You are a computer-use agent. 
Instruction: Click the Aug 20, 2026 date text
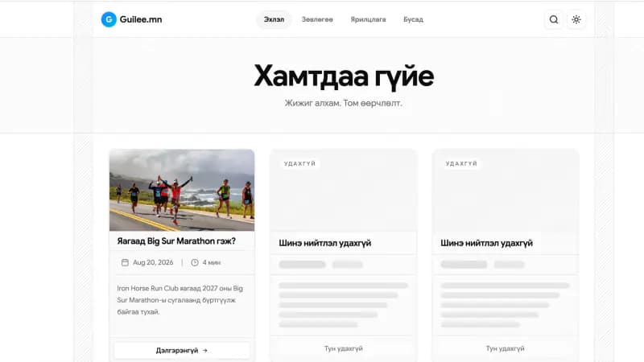click(153, 262)
